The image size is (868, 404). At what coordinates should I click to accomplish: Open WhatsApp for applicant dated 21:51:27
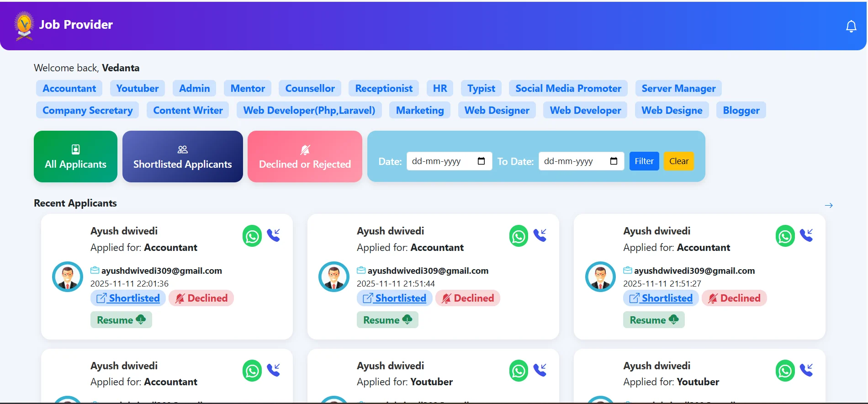click(785, 236)
